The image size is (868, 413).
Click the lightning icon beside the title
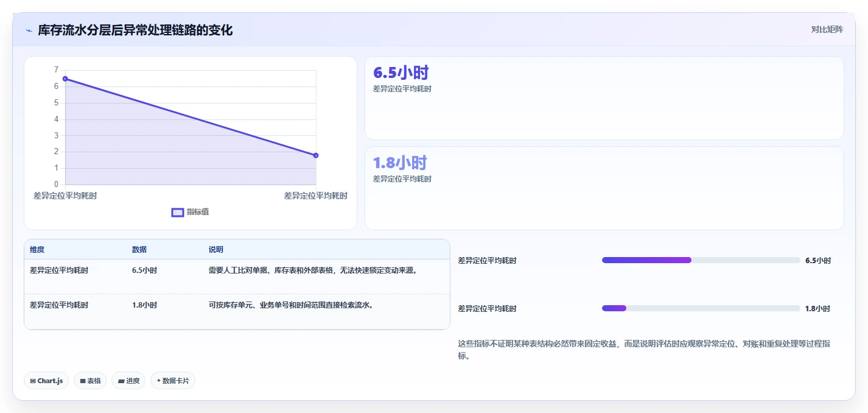click(x=29, y=30)
